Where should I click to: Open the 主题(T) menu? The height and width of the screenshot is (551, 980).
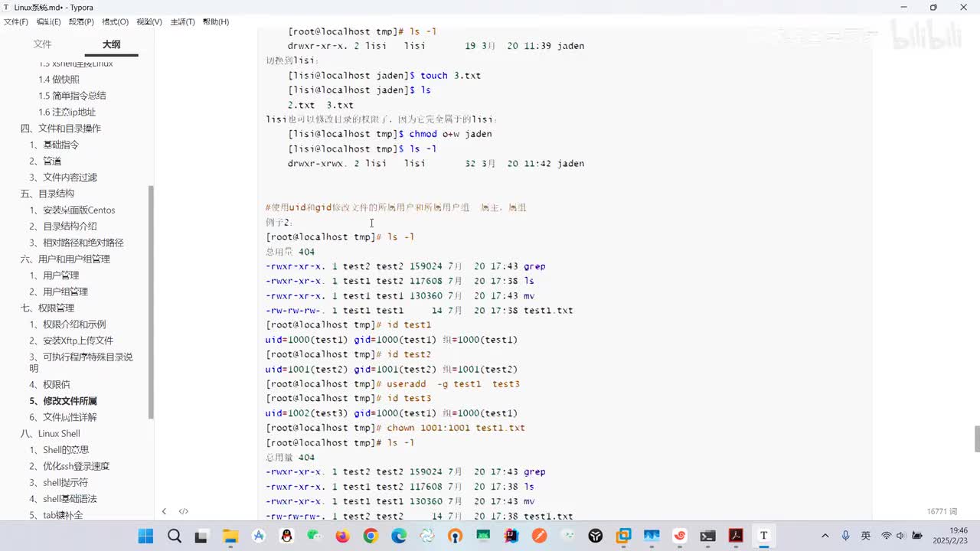[x=182, y=22]
